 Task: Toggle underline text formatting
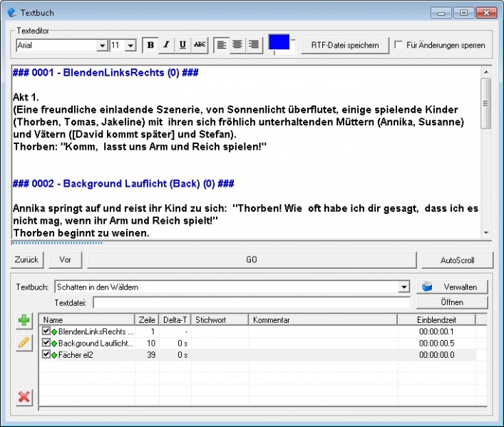pyautogui.click(x=182, y=45)
